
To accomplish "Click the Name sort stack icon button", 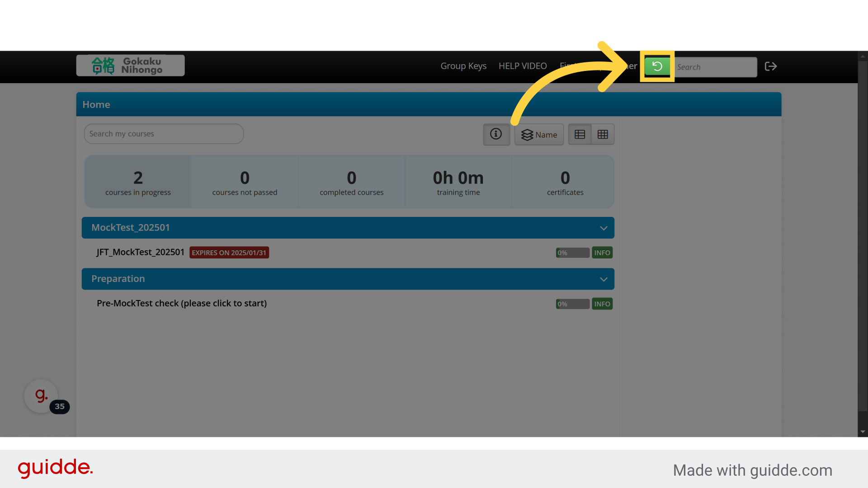I will pos(539,135).
